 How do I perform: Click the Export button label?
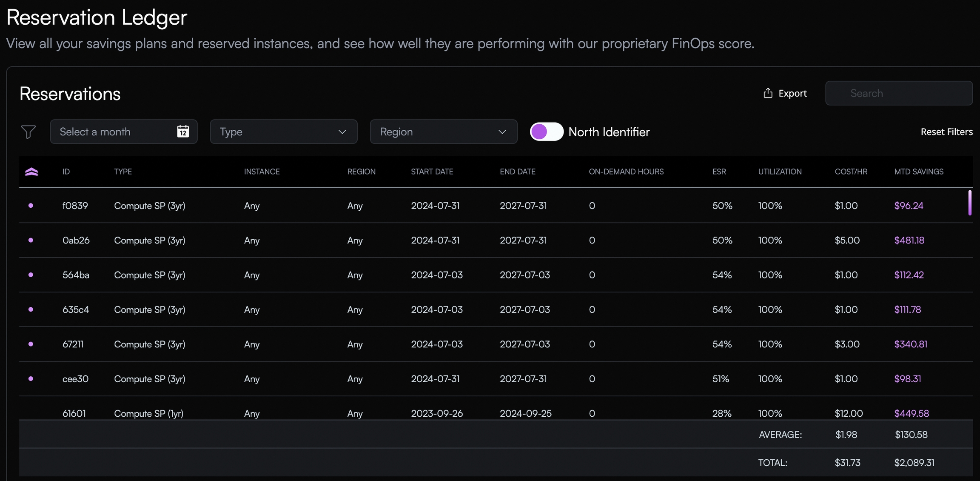pyautogui.click(x=792, y=93)
